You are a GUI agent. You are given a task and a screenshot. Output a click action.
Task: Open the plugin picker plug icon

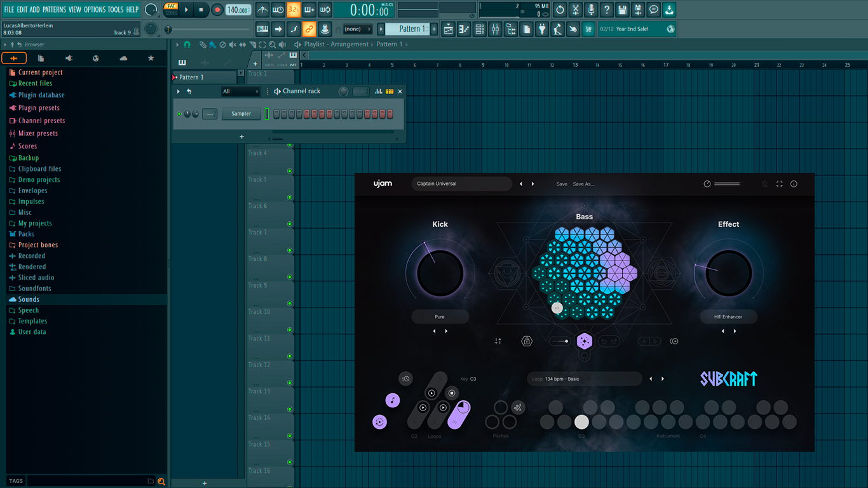click(542, 29)
